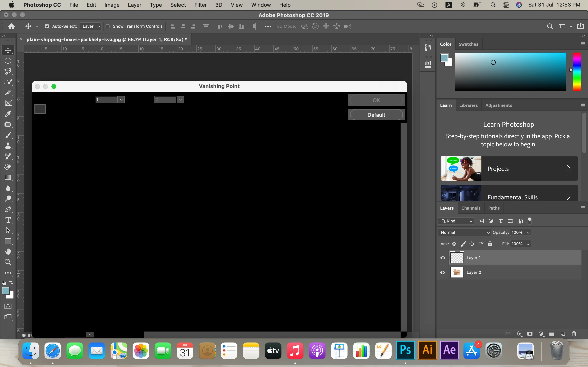Select the Hand tool
The image size is (588, 367).
[8, 252]
